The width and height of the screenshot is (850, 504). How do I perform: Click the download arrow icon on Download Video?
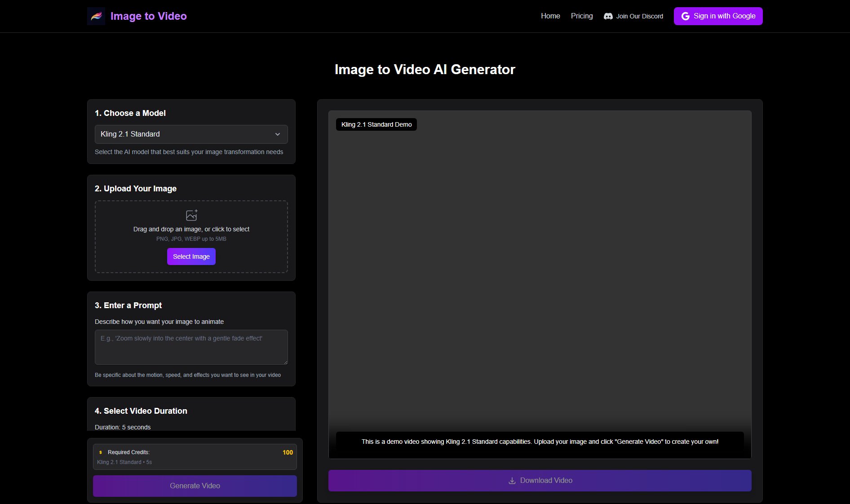(x=512, y=481)
